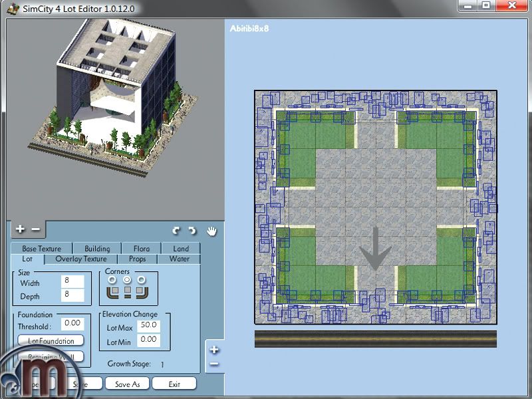Click the road strip below the lot
The image size is (532, 399).
376,339
